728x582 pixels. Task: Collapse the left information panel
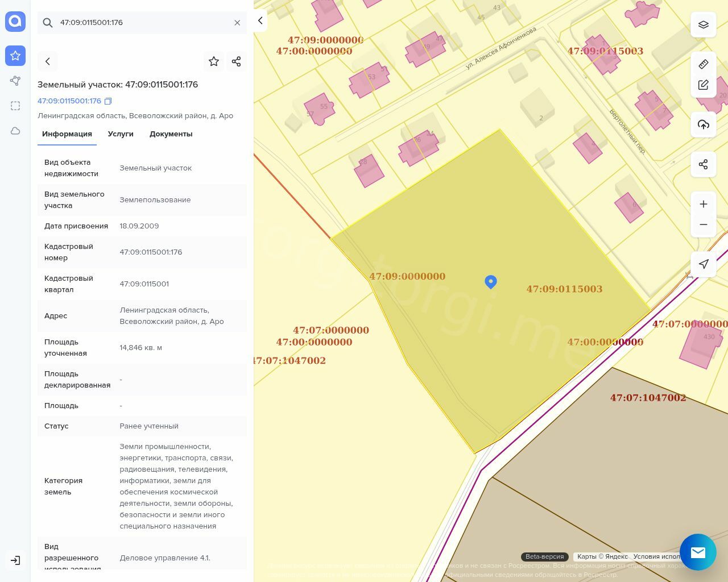point(260,20)
